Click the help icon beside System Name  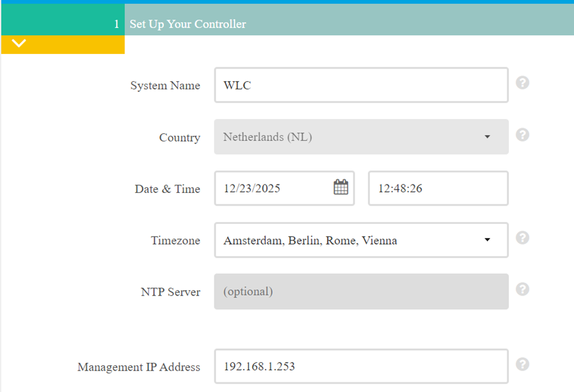pos(522,83)
